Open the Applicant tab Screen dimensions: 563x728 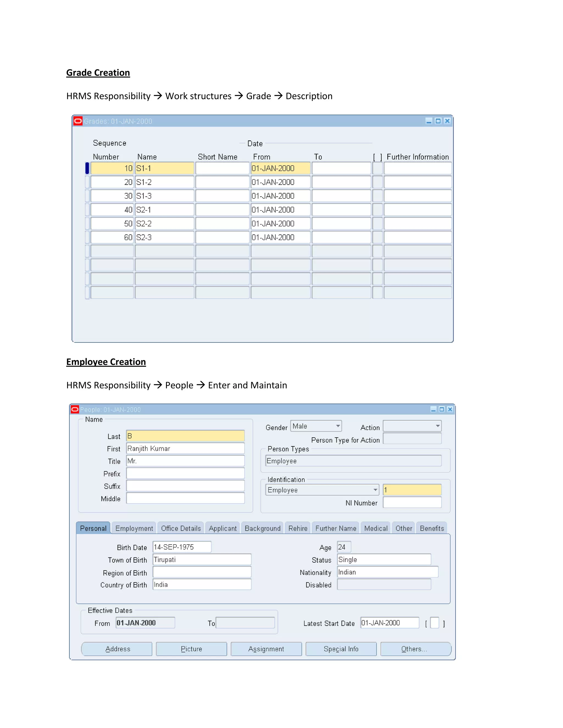pos(222,528)
